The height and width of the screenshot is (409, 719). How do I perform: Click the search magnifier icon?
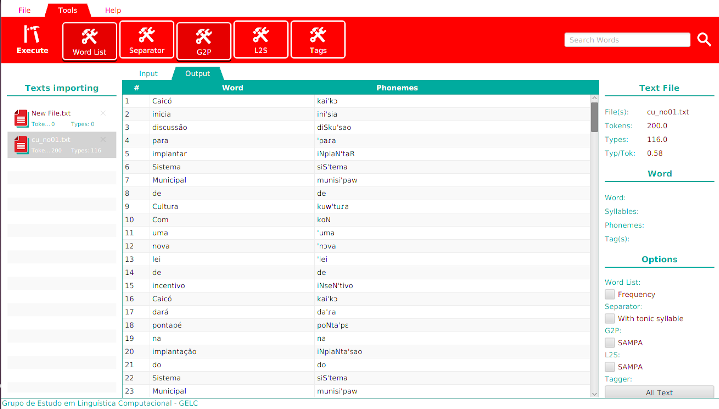tap(704, 40)
